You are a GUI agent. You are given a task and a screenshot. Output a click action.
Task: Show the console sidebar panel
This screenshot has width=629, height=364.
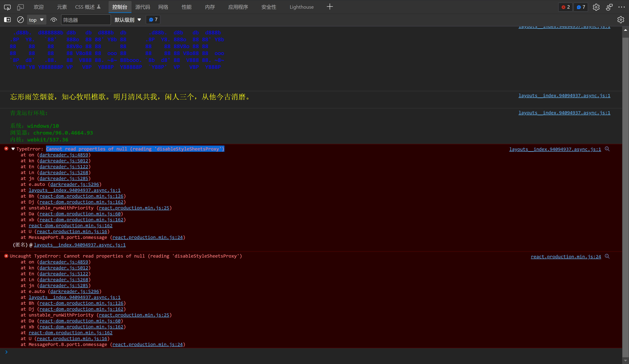[7, 20]
